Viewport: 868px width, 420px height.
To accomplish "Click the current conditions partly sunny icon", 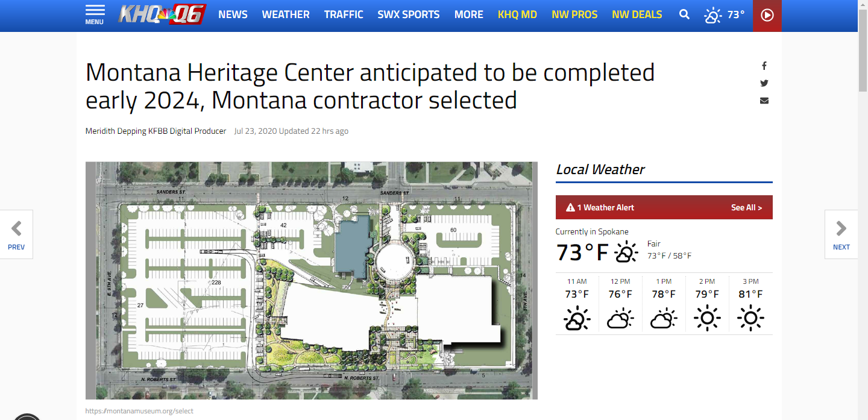I will click(x=626, y=252).
